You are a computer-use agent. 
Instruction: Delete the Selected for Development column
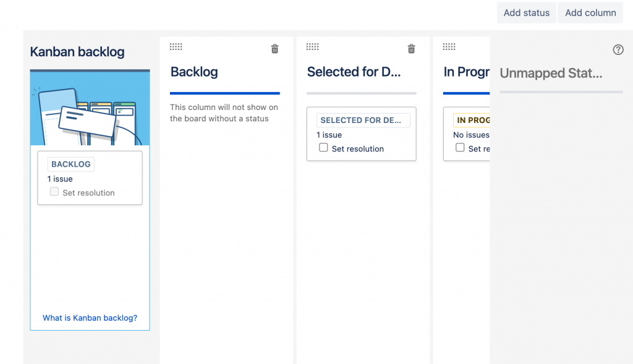(412, 49)
